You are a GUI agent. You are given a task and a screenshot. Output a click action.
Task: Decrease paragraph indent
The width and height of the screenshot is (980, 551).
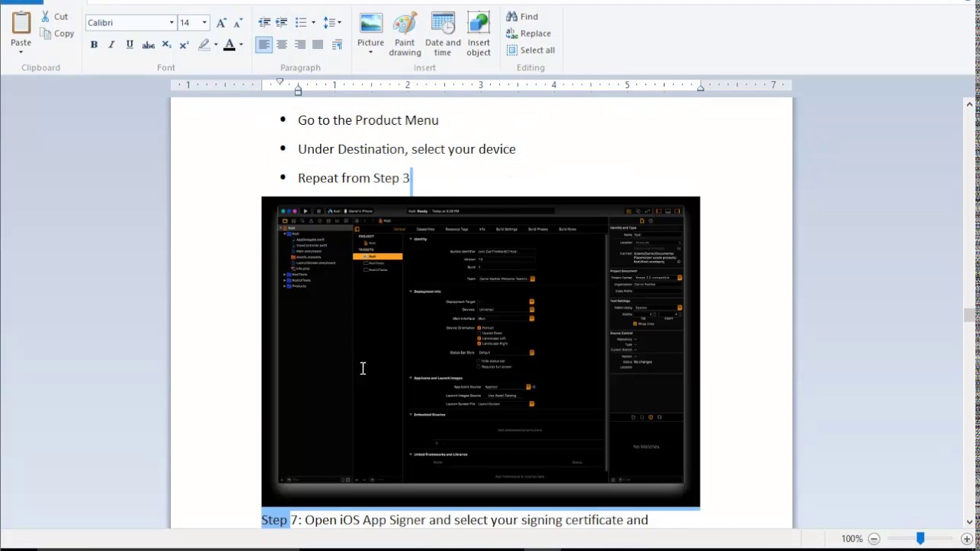[264, 23]
